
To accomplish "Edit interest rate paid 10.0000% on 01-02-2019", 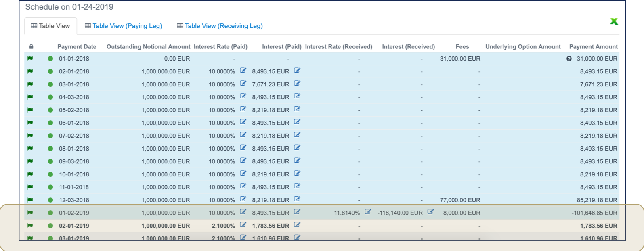I will 243,212.
